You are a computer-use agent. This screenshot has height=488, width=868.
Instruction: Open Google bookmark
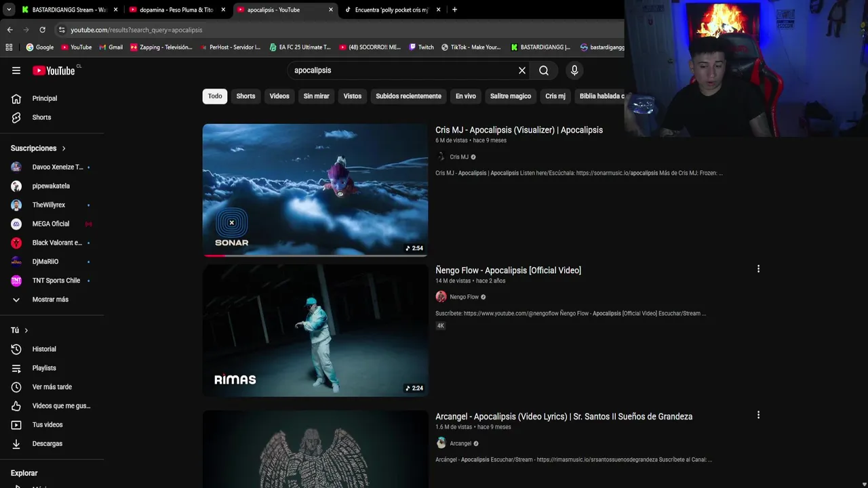[x=39, y=47]
